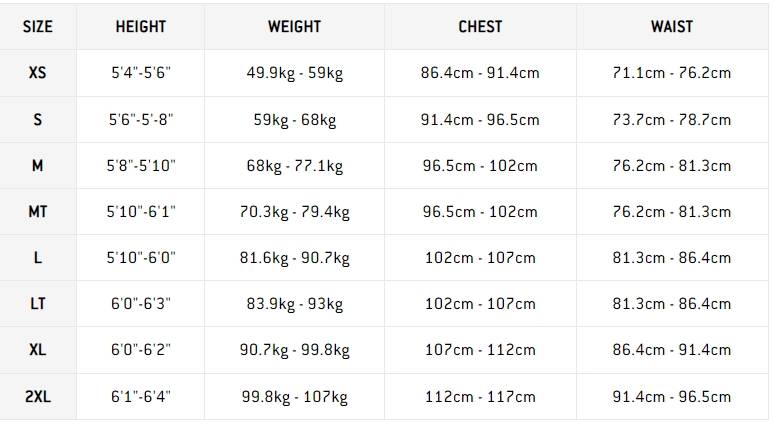Viewport: 774px width, 428px height.
Task: Click the height cell 5'4"-5'6"
Action: (141, 73)
